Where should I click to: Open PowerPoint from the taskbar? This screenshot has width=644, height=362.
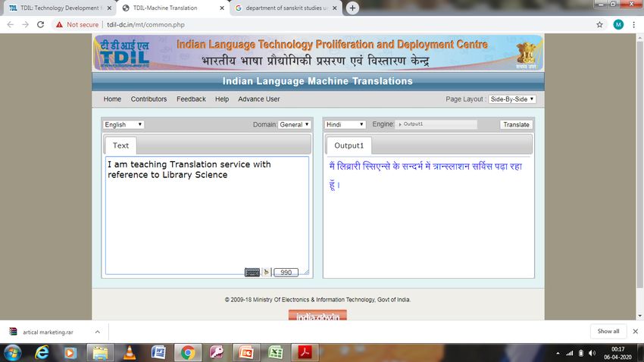pyautogui.click(x=246, y=353)
